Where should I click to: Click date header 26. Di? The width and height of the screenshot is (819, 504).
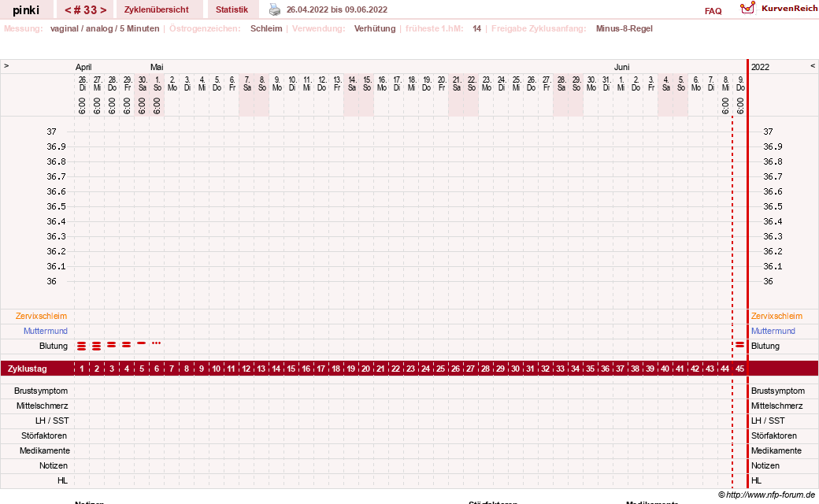[x=83, y=83]
